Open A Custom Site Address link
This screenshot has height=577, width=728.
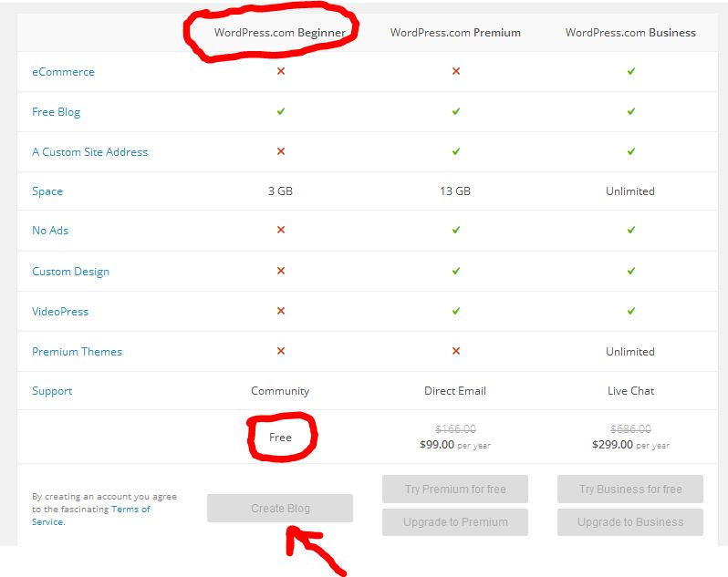coord(89,152)
